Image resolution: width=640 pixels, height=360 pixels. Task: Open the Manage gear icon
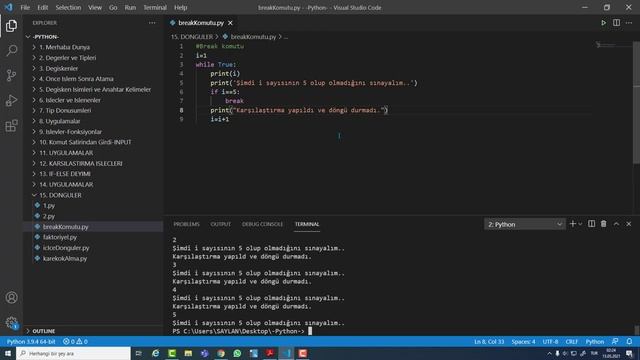point(11,323)
